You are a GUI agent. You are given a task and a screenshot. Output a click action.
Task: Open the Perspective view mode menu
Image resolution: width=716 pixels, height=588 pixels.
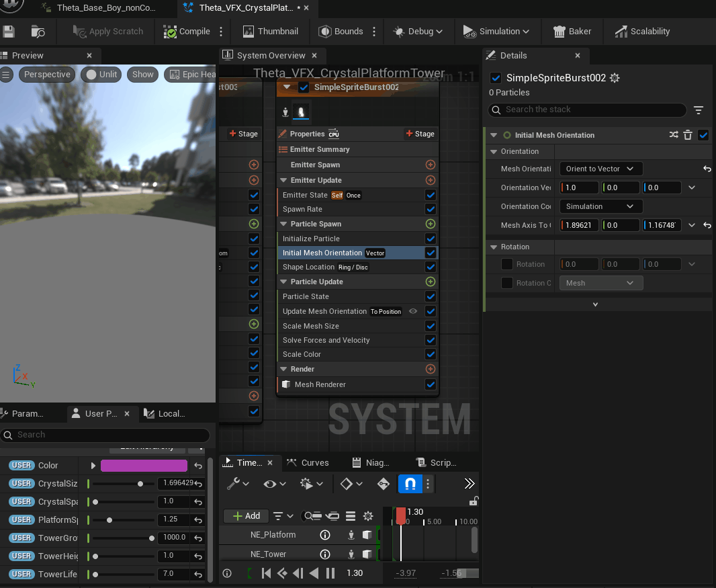[47, 75]
